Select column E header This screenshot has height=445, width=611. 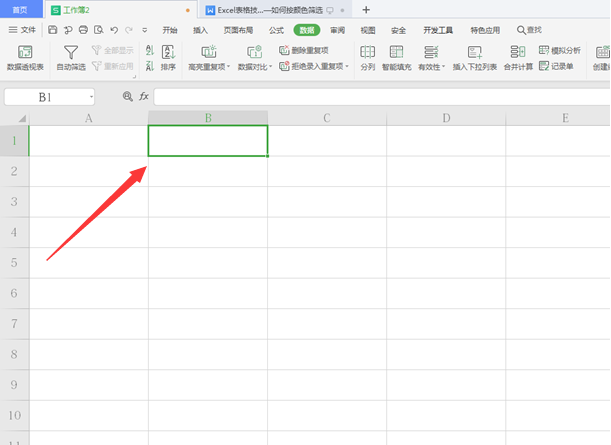[565, 118]
